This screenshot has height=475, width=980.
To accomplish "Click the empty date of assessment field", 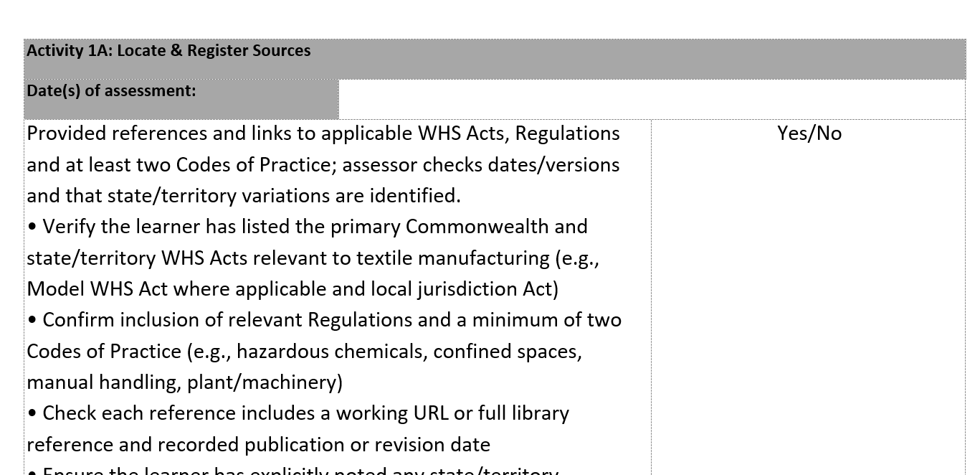I will [651, 99].
